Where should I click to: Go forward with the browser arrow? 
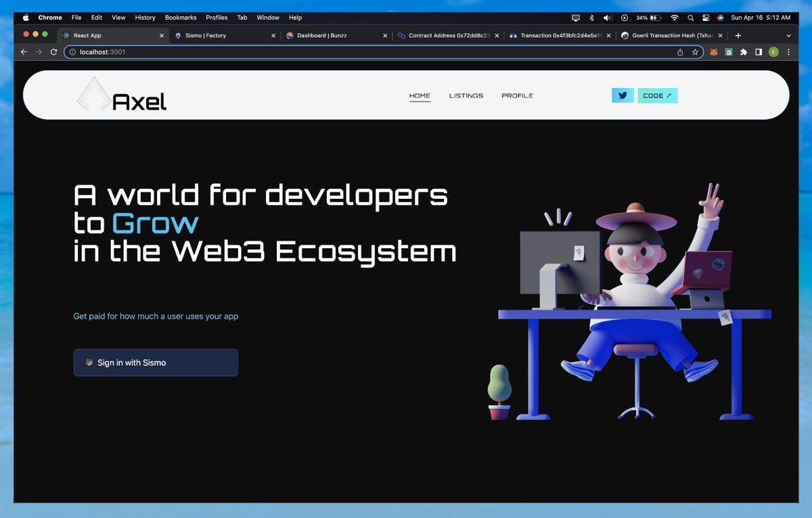coord(39,52)
